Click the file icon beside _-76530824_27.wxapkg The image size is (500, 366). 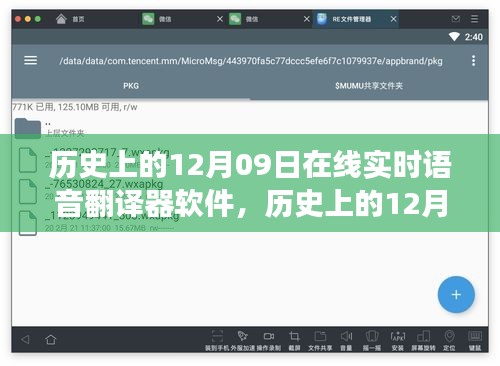pos(28,191)
